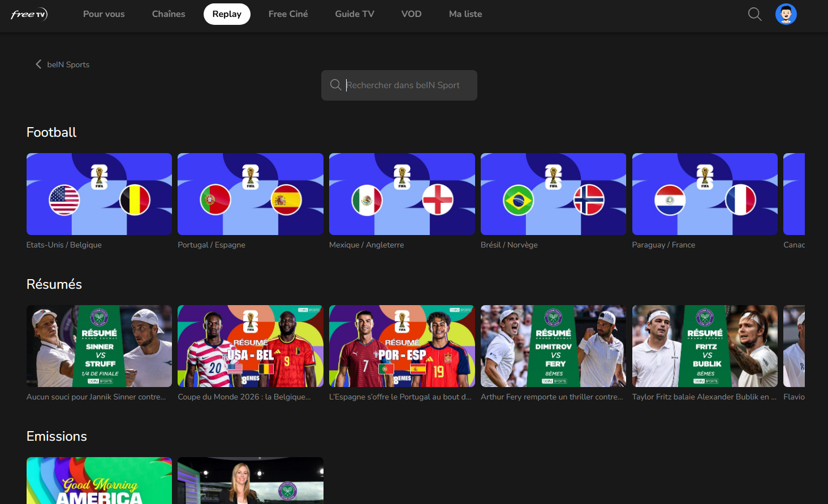Click the magnifier icon inside the search field
Viewport: 828px width, 504px height.
pyautogui.click(x=335, y=85)
